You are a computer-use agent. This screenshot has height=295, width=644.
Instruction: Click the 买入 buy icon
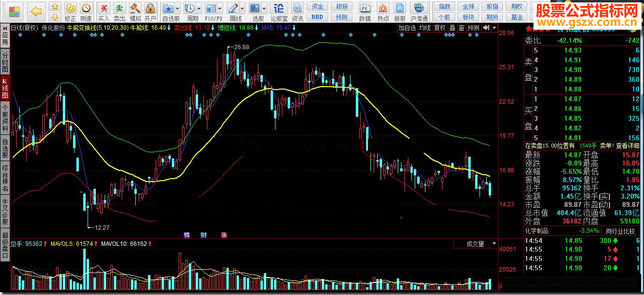click(x=104, y=12)
